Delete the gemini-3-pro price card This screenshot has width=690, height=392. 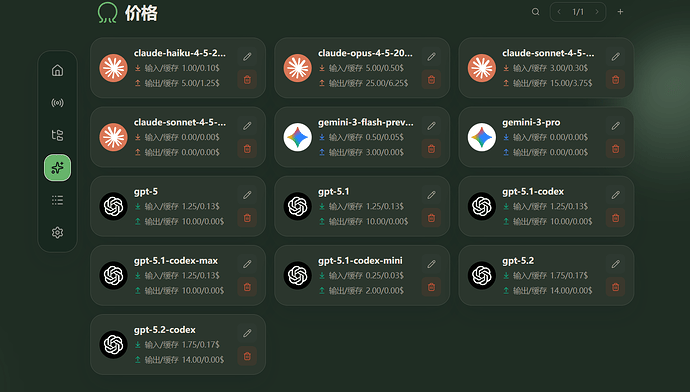coord(616,149)
